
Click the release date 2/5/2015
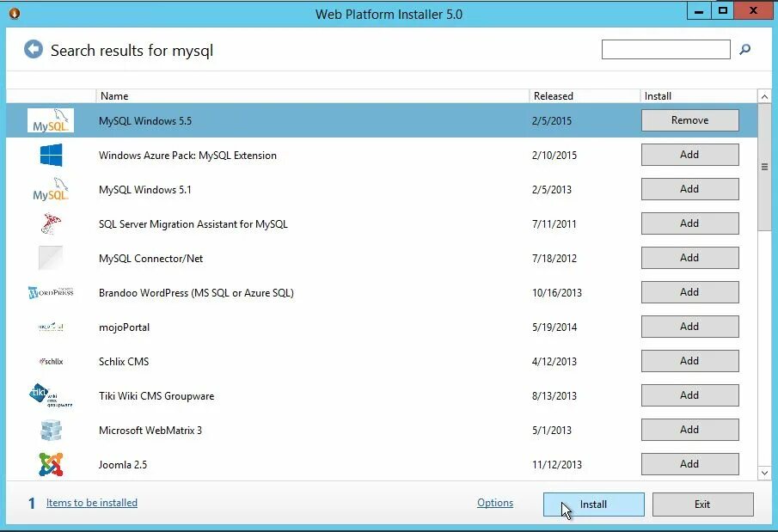click(552, 120)
